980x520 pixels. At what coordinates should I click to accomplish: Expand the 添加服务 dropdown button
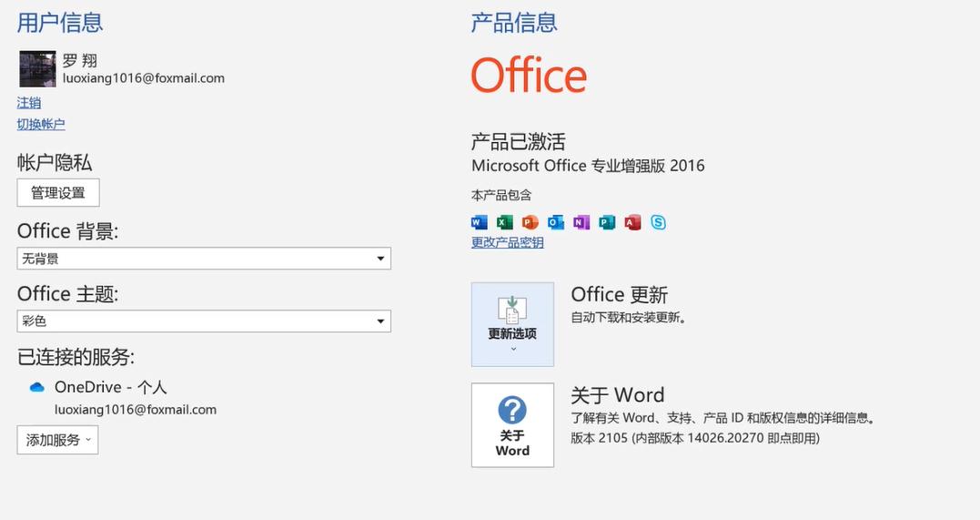coord(57,440)
